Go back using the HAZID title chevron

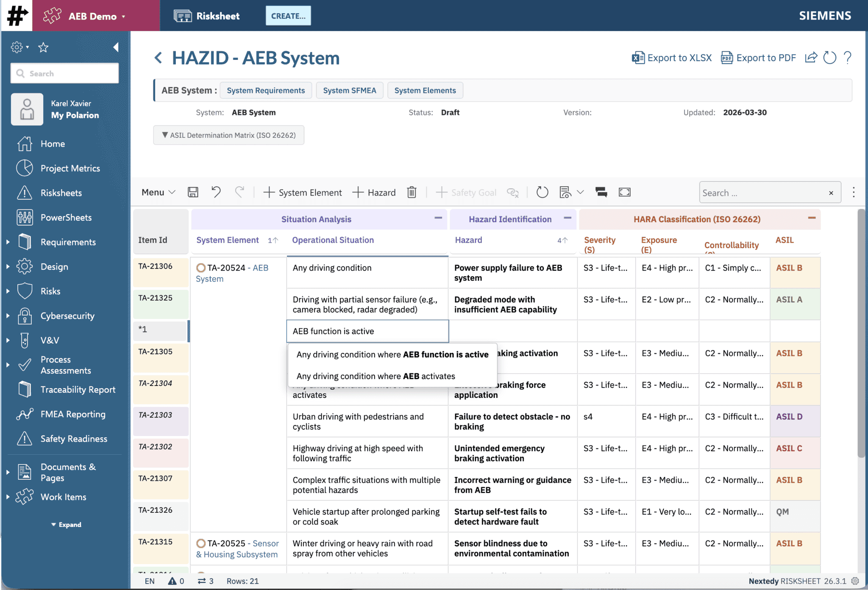point(159,58)
